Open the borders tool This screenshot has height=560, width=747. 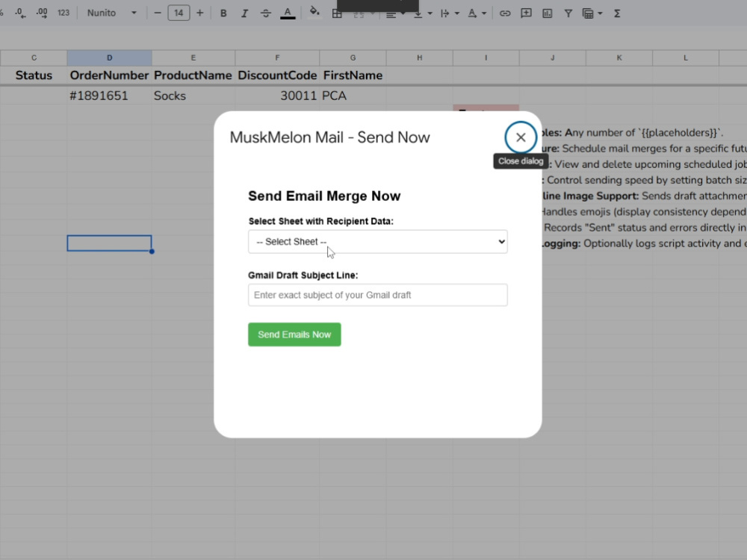pos(337,14)
